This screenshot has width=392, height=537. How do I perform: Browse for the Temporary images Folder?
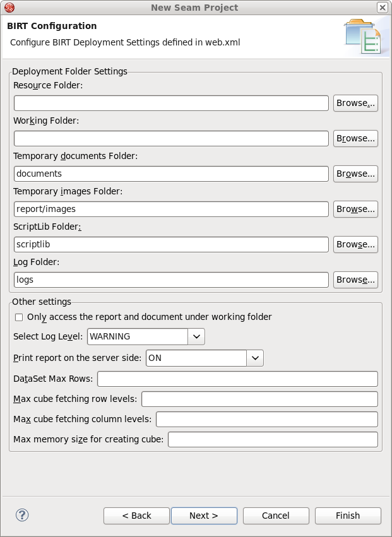[355, 209]
